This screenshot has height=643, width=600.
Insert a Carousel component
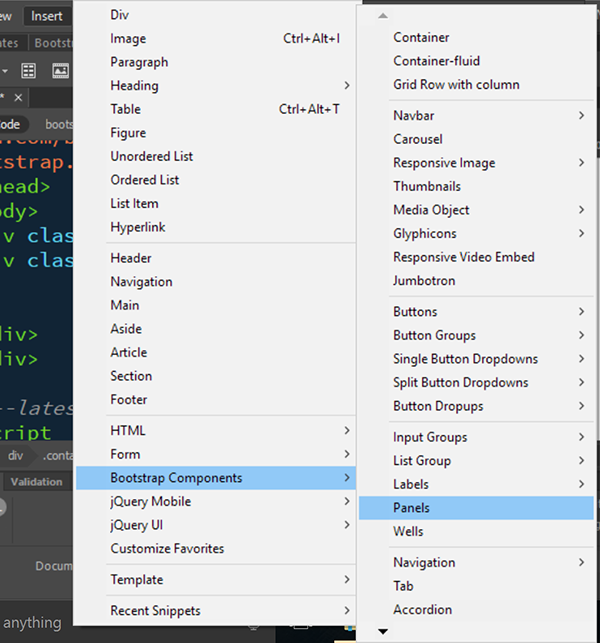(x=418, y=139)
